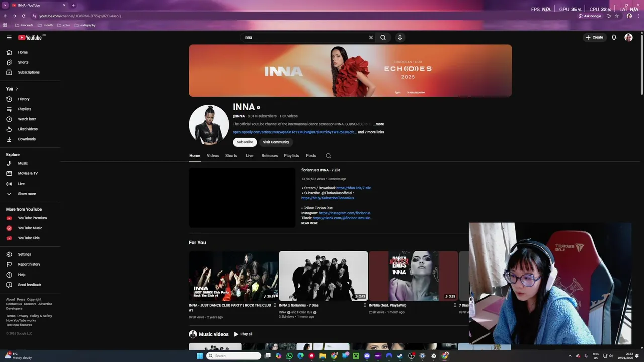
Task: Open a new browser tab
Action: click(x=73, y=5)
